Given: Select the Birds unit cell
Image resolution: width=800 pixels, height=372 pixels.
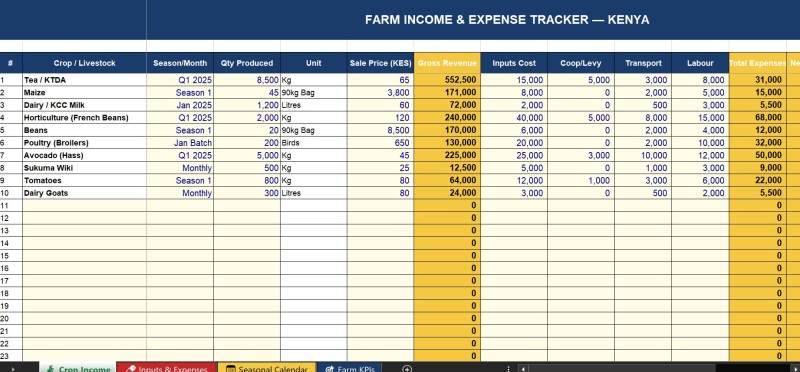Looking at the screenshot, I should [314, 143].
